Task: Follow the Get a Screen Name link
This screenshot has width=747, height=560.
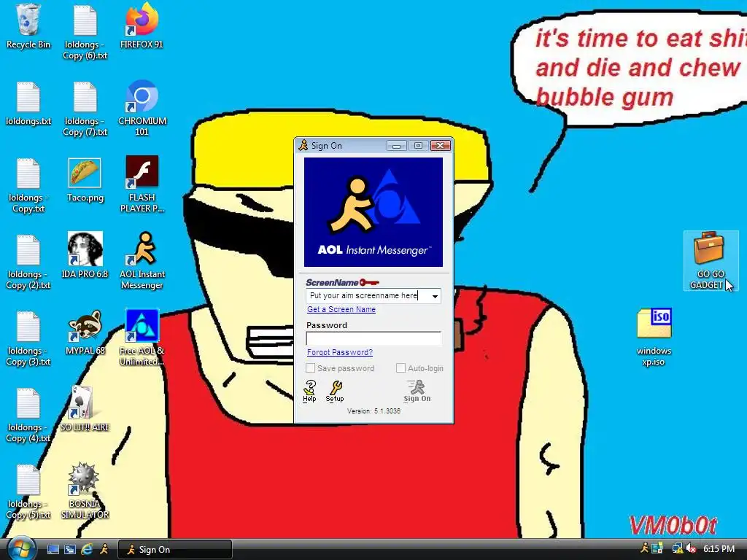Action: (x=341, y=309)
